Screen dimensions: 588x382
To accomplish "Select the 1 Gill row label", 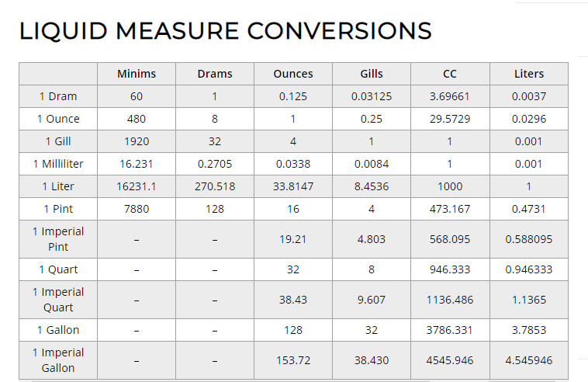I will [x=58, y=141].
